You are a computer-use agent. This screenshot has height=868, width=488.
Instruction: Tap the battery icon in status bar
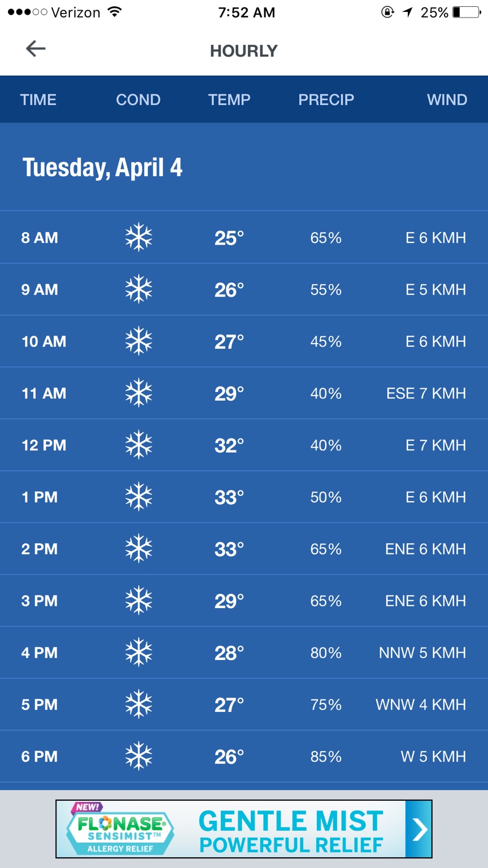pyautogui.click(x=467, y=12)
